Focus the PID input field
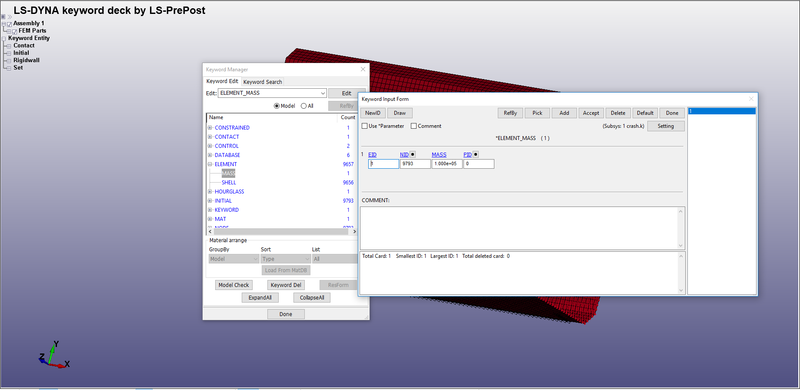Screen dimensions: 800x390 coord(479,164)
